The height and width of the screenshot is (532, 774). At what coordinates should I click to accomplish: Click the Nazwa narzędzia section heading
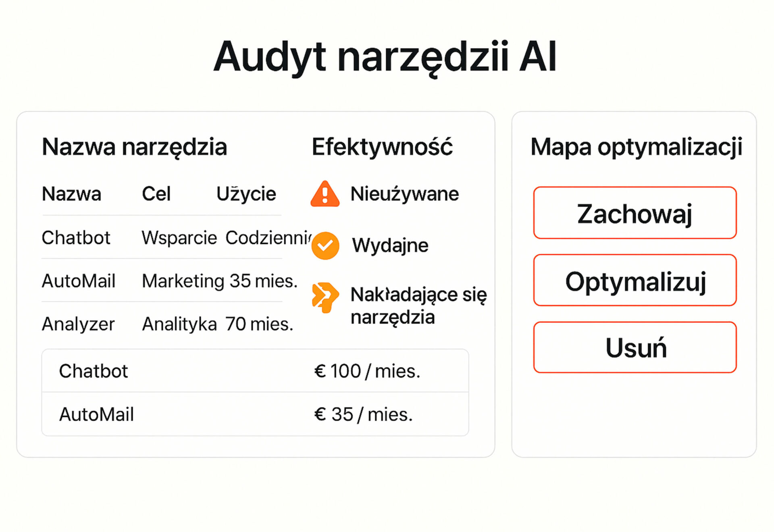[135, 147]
